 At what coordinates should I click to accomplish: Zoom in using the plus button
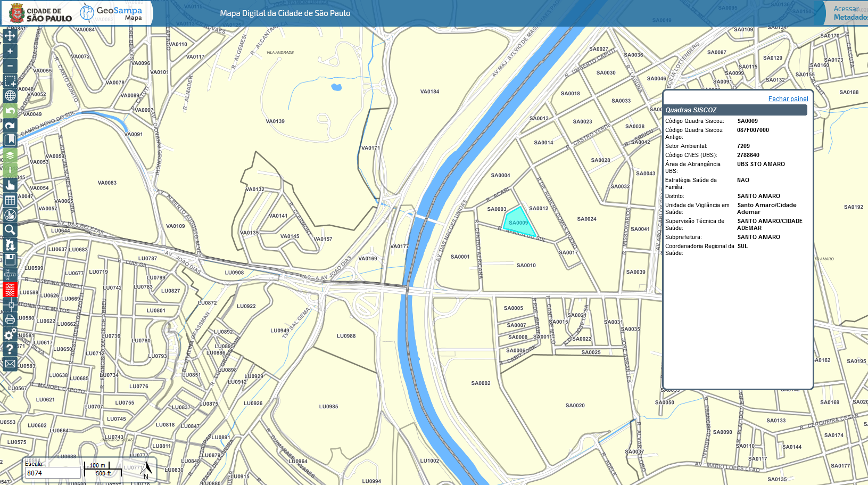pos(10,51)
